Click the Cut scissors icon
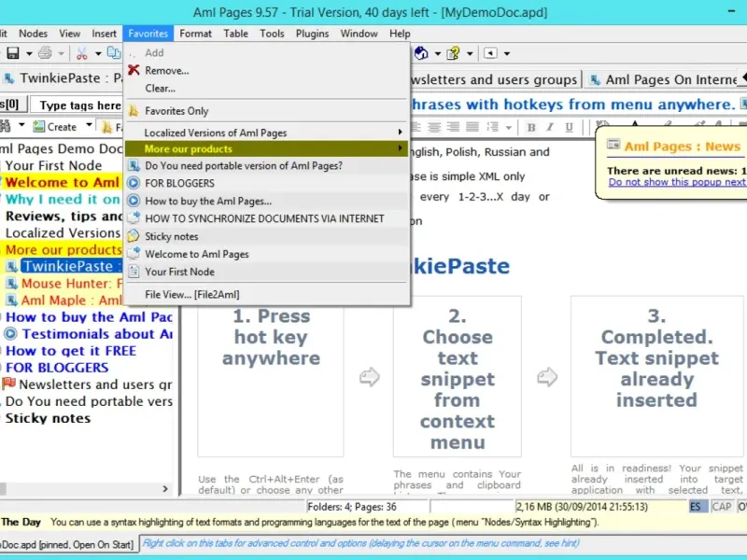 click(82, 53)
